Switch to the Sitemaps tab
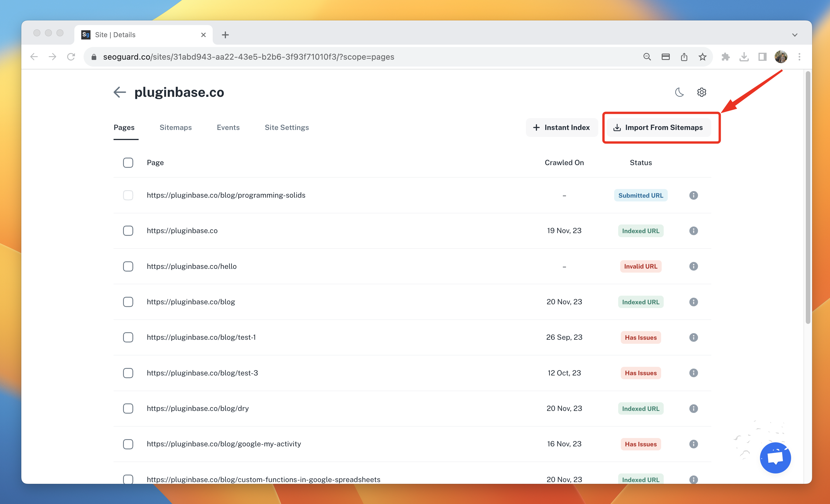The height and width of the screenshot is (504, 830). pyautogui.click(x=176, y=127)
